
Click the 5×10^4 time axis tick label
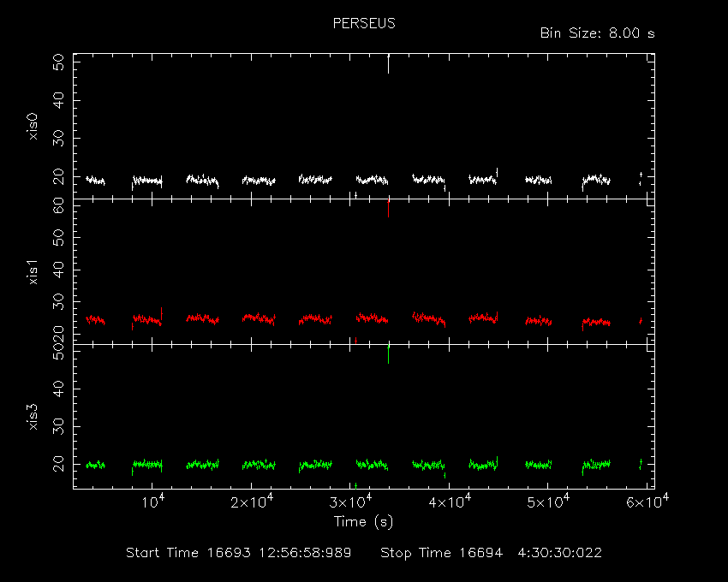[x=548, y=502]
